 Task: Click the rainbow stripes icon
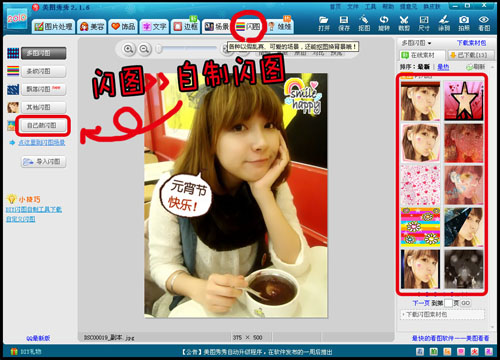tap(13, 71)
